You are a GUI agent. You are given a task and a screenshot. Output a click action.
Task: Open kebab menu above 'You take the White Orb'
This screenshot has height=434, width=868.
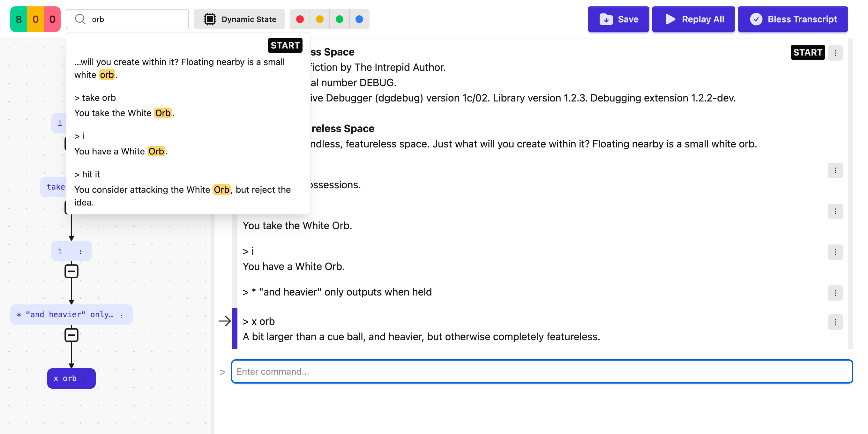coord(835,211)
